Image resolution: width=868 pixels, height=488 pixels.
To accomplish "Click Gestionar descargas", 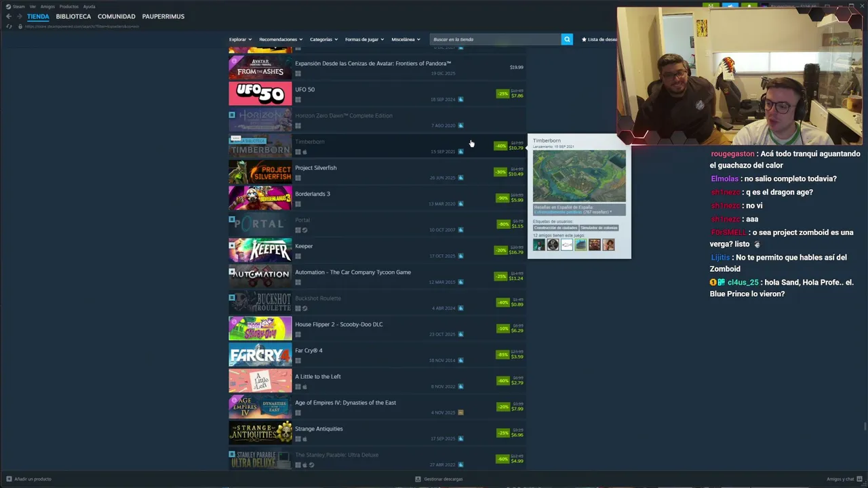I will pyautogui.click(x=443, y=479).
